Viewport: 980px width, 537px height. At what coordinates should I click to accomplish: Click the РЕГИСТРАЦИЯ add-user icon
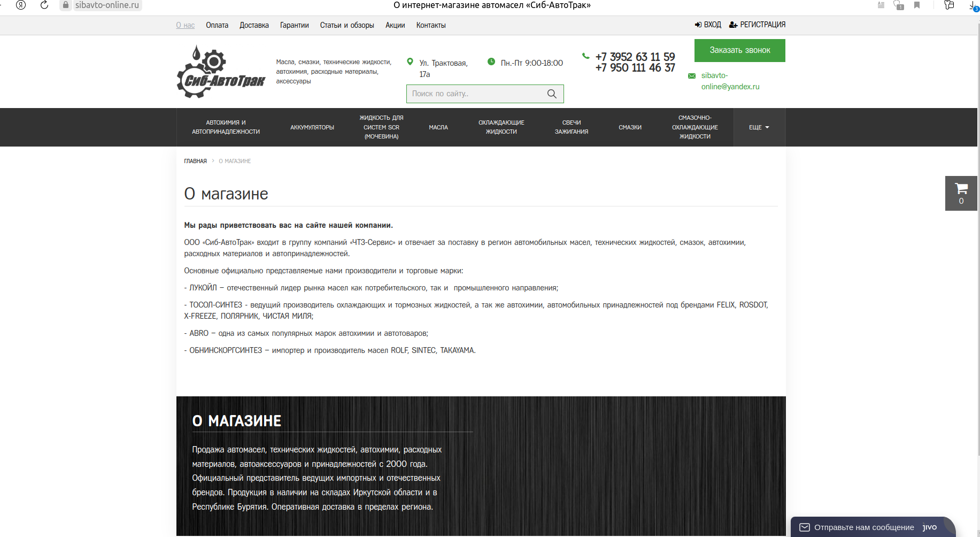click(x=733, y=25)
